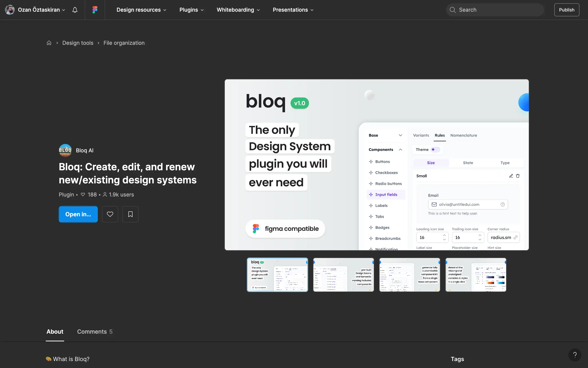The height and width of the screenshot is (368, 588).
Task: Select the first bloq preview thumbnail
Action: point(277,275)
